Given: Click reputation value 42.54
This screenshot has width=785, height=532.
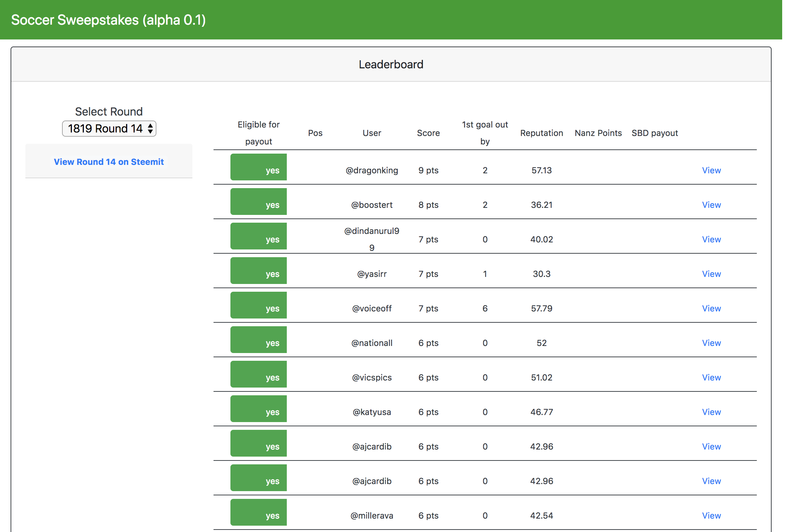Looking at the screenshot, I should pos(542,515).
